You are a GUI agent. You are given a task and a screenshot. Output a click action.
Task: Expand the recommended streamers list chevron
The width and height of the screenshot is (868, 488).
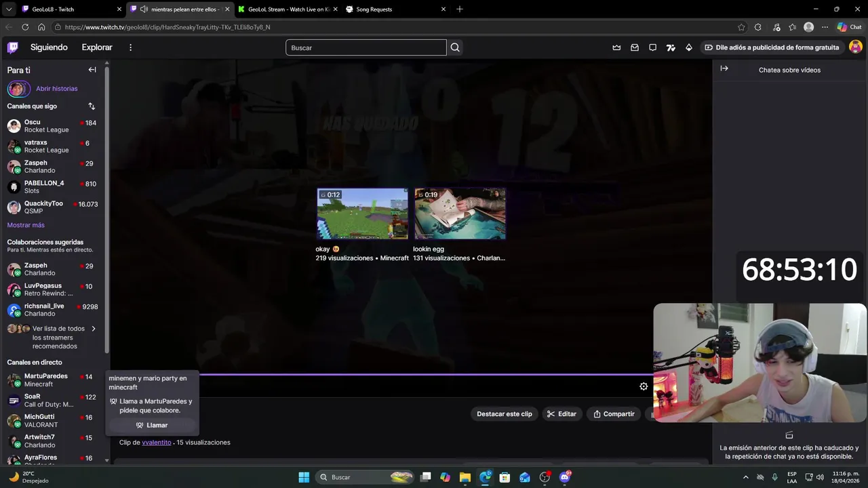click(x=94, y=329)
